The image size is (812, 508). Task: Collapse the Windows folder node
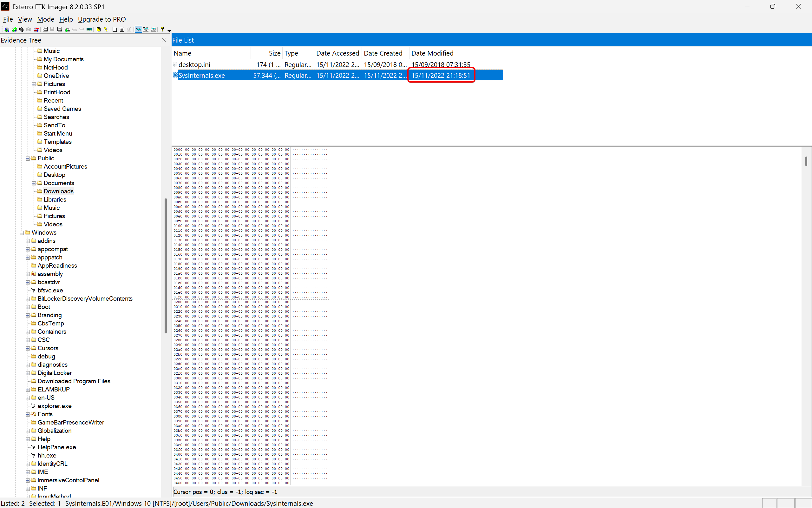(22, 232)
